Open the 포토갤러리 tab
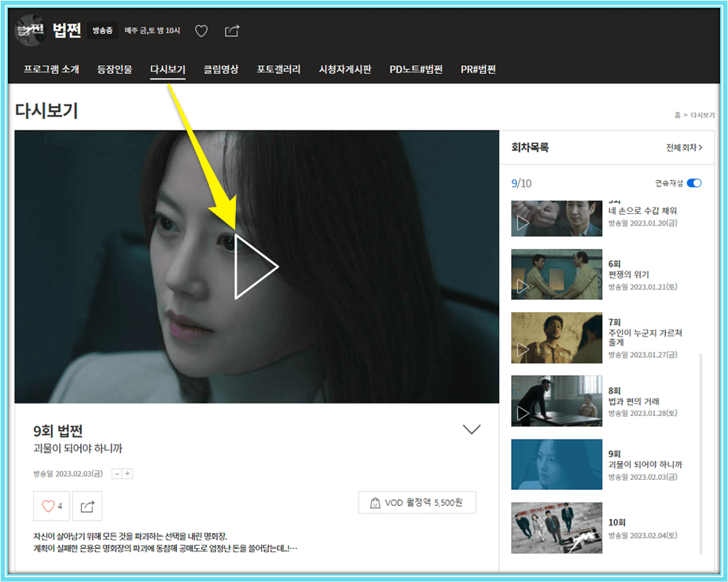Screen dimensions: 728x582 coord(279,68)
